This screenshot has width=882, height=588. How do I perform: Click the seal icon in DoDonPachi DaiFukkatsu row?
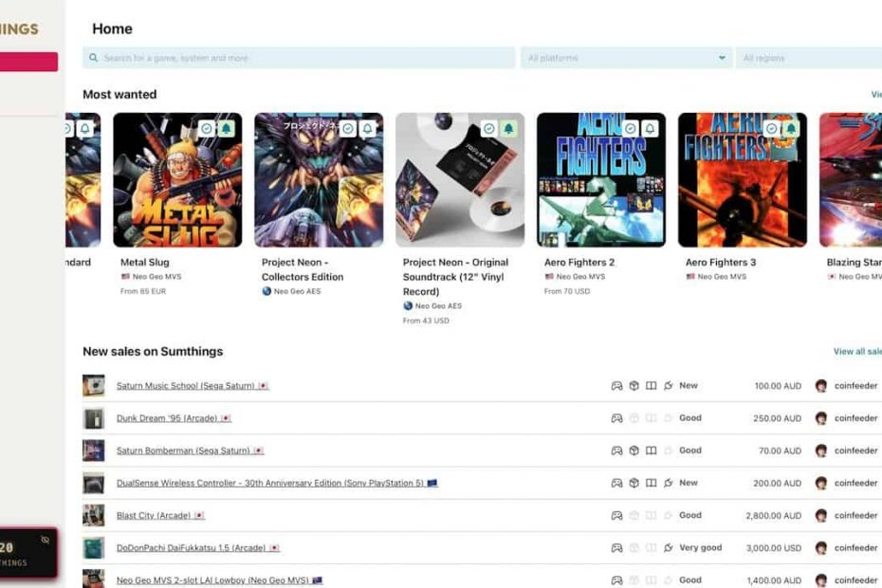668,548
